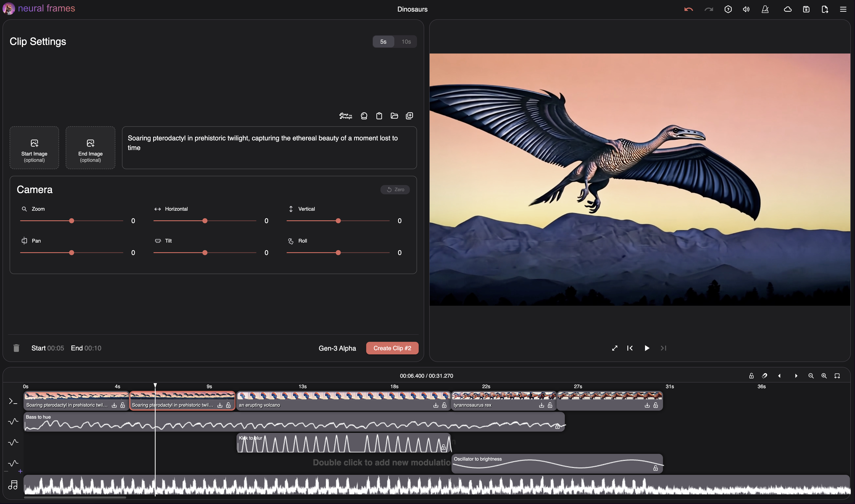Click fit timeline to width icon
The height and width of the screenshot is (504, 855).
(837, 376)
